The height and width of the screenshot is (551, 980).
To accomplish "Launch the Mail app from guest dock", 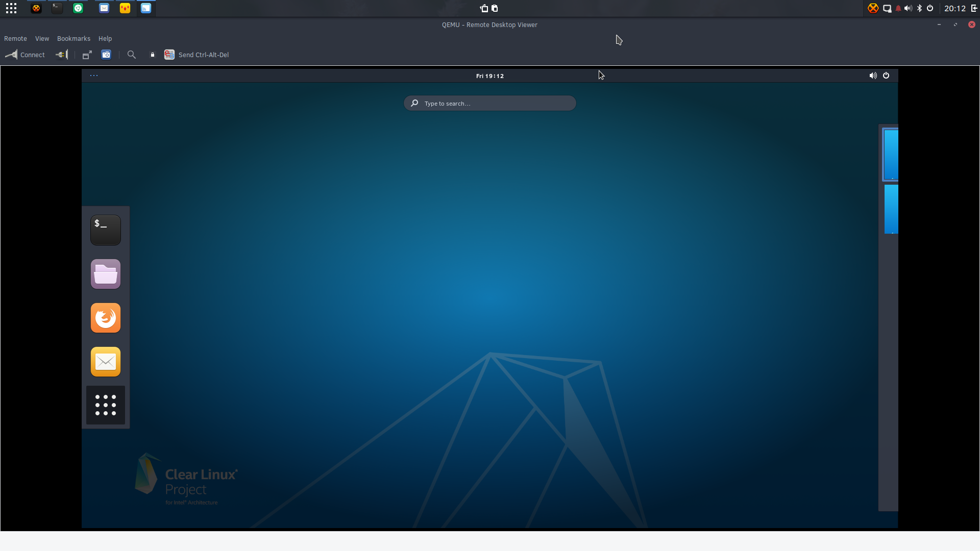I will tap(106, 362).
